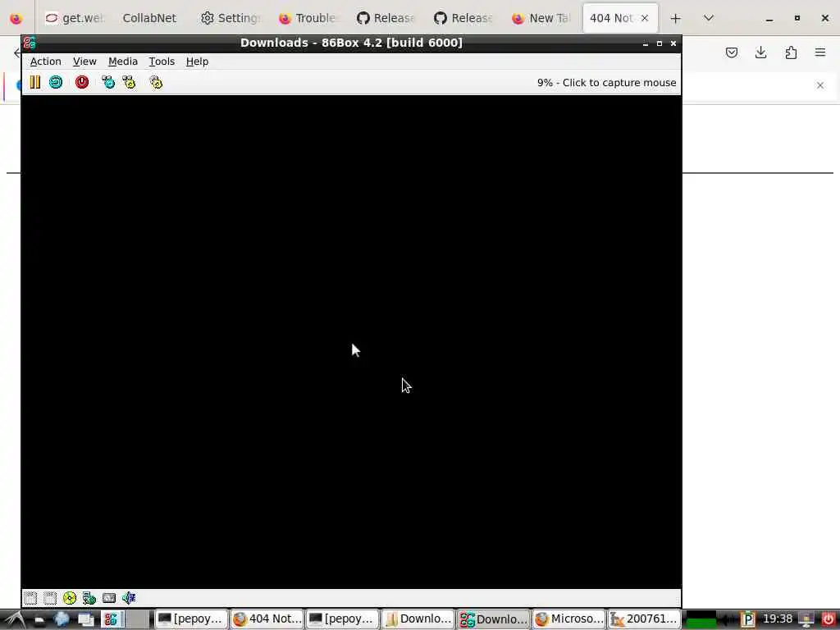
Task: Minimize the 86Box window
Action: (x=646, y=43)
